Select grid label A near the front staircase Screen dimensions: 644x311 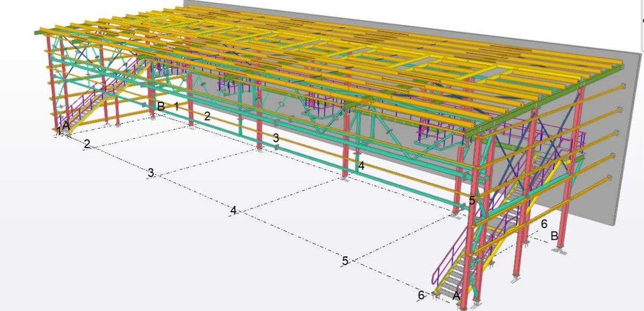[457, 295]
